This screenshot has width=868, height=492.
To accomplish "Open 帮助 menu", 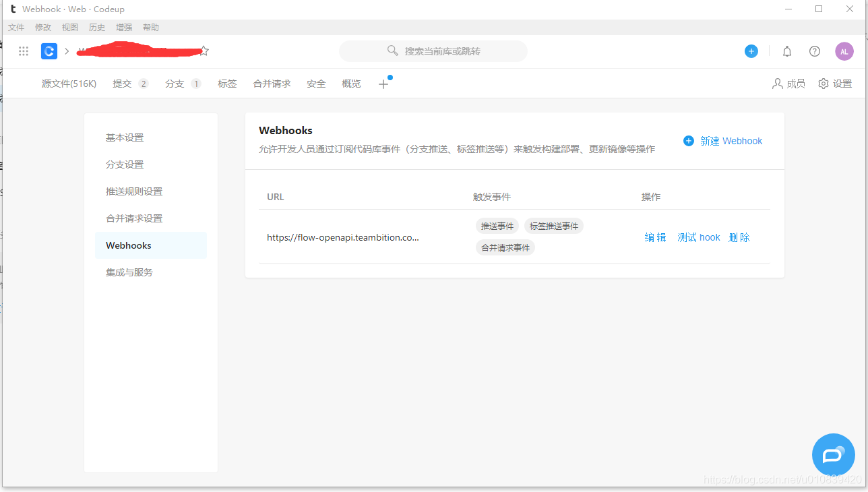I will [x=151, y=28].
